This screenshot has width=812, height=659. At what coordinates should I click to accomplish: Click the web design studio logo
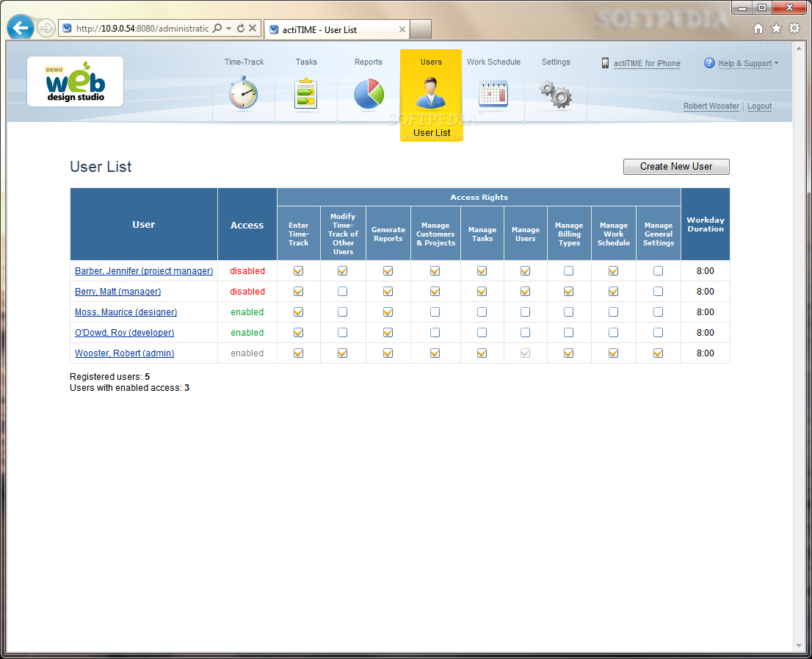(x=76, y=82)
